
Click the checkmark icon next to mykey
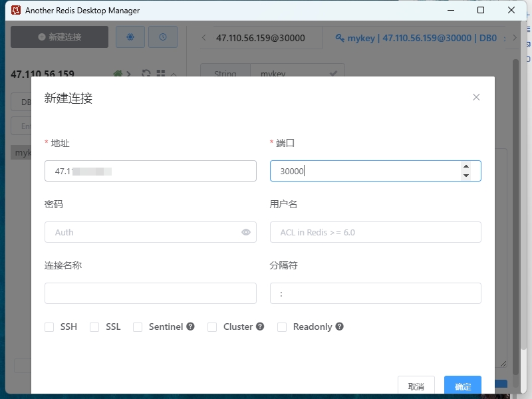pos(333,74)
